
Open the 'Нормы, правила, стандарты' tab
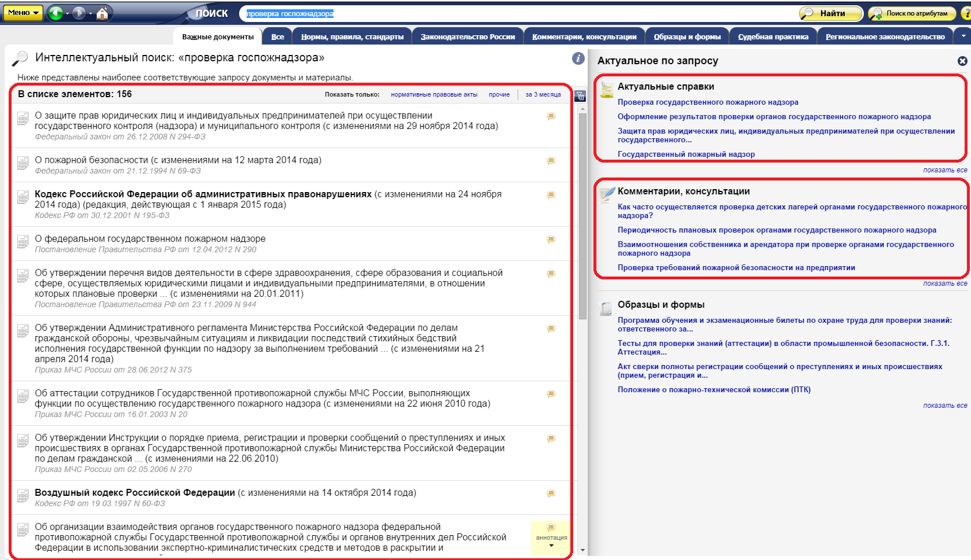pyautogui.click(x=352, y=36)
